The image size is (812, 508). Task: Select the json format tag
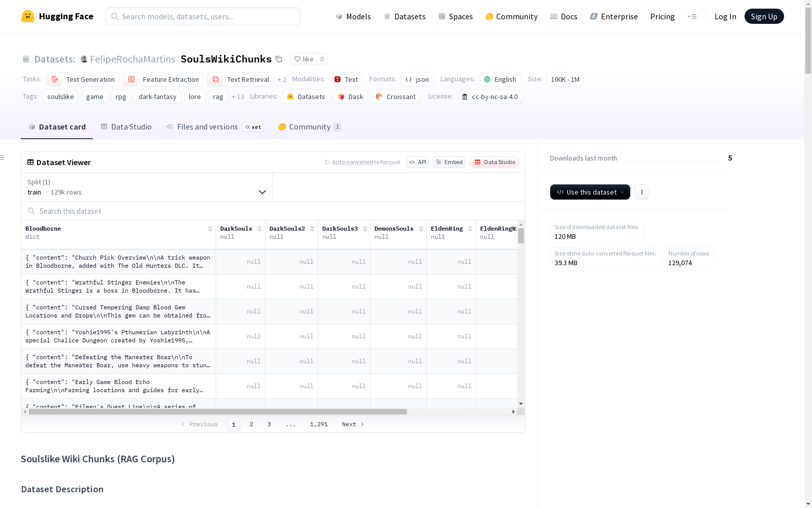tap(417, 79)
